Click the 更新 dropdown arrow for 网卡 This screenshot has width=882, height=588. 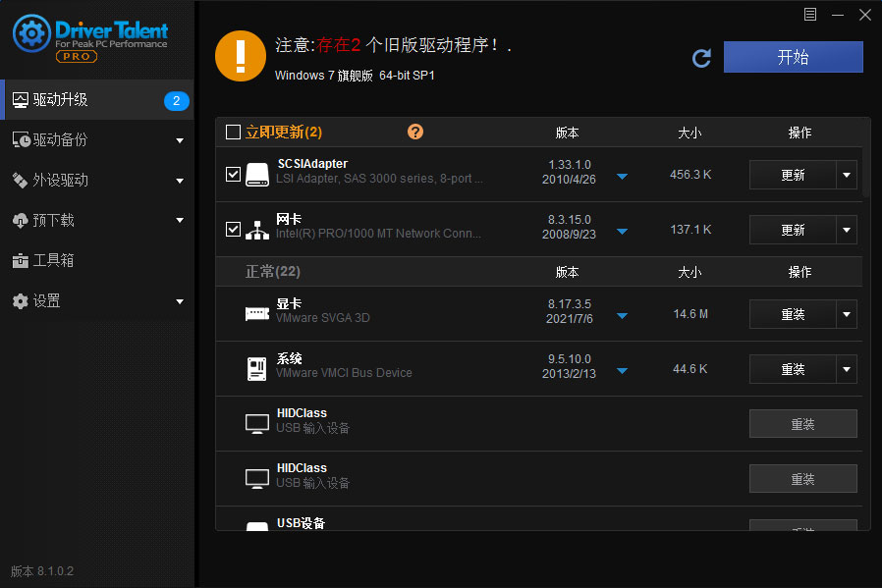(846, 229)
